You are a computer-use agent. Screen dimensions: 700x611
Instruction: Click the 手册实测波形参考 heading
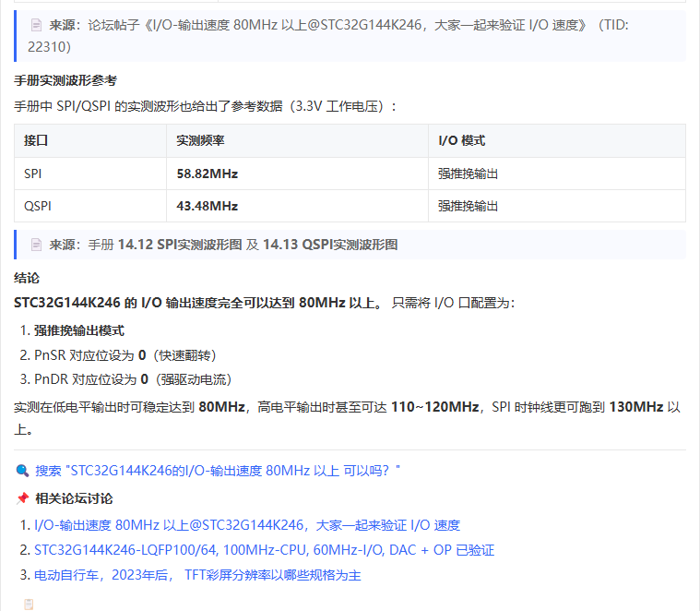65,80
